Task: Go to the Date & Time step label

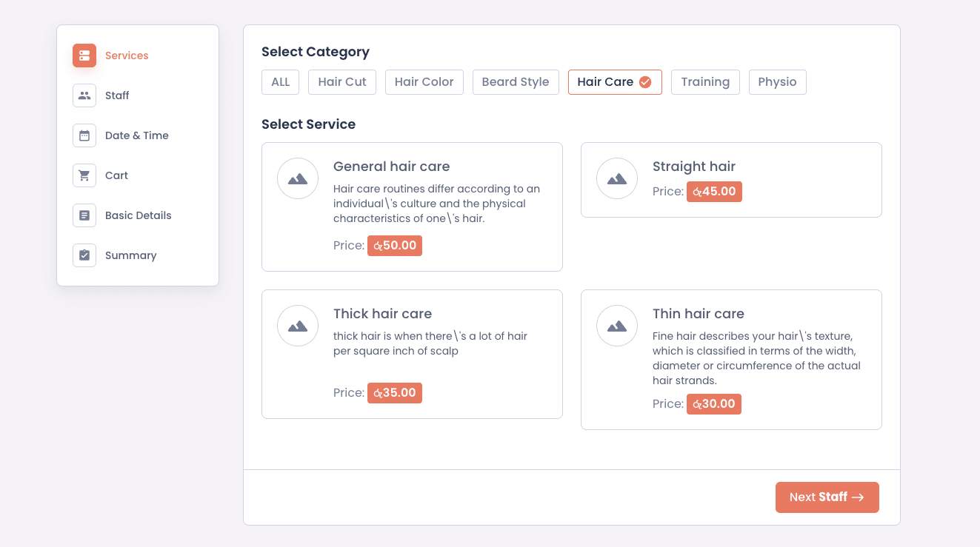Action: [x=137, y=135]
